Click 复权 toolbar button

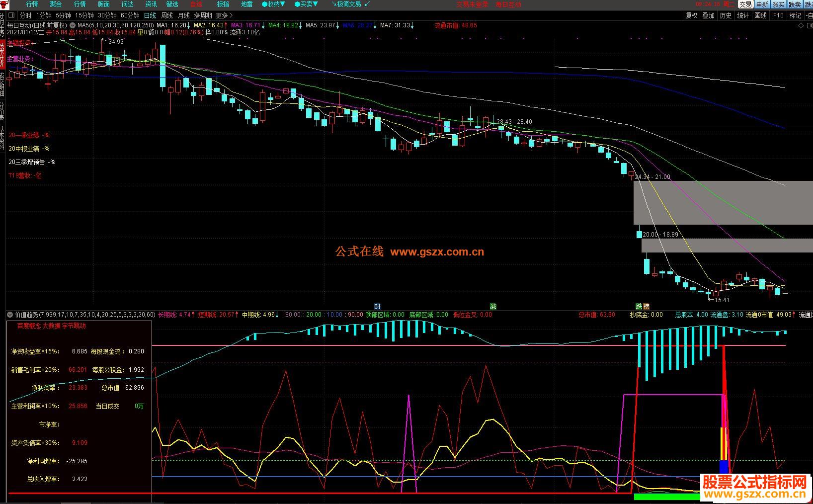pos(691,15)
